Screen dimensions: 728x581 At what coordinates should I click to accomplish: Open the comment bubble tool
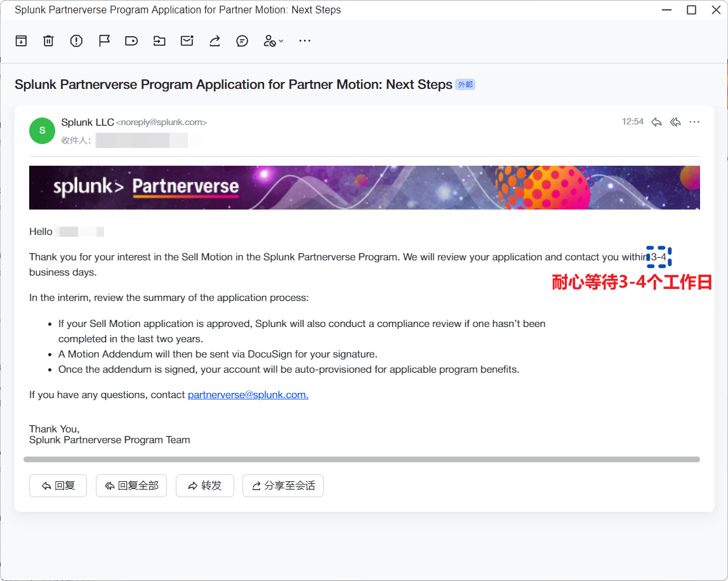pos(242,41)
